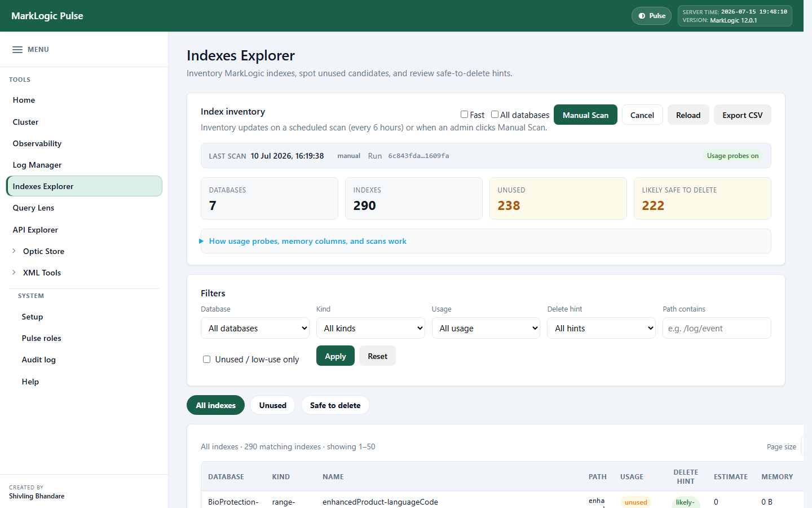Click the Pulse button in header
Viewport: 812px width, 508px height.
point(651,16)
